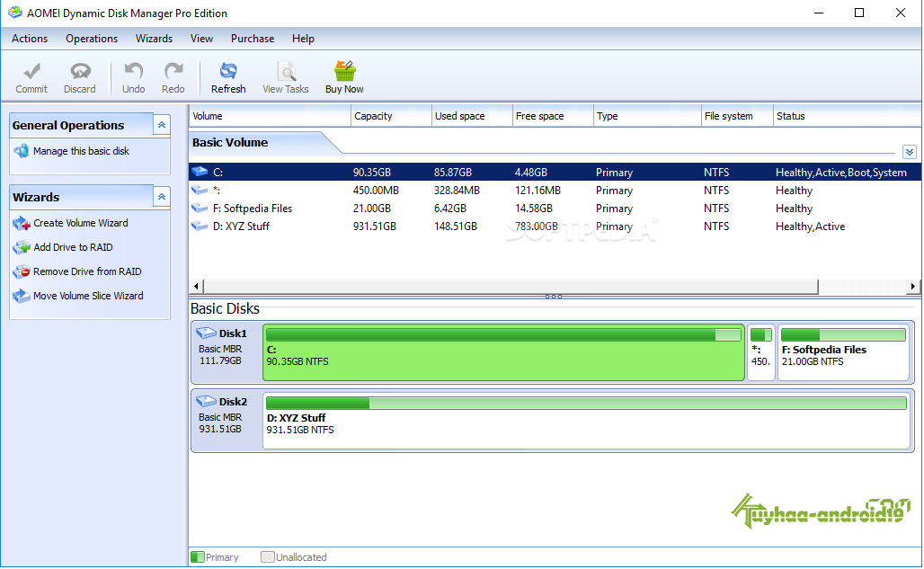Click the AOMEI app icon in title bar
Screen dimensions: 924x569
[x=14, y=13]
